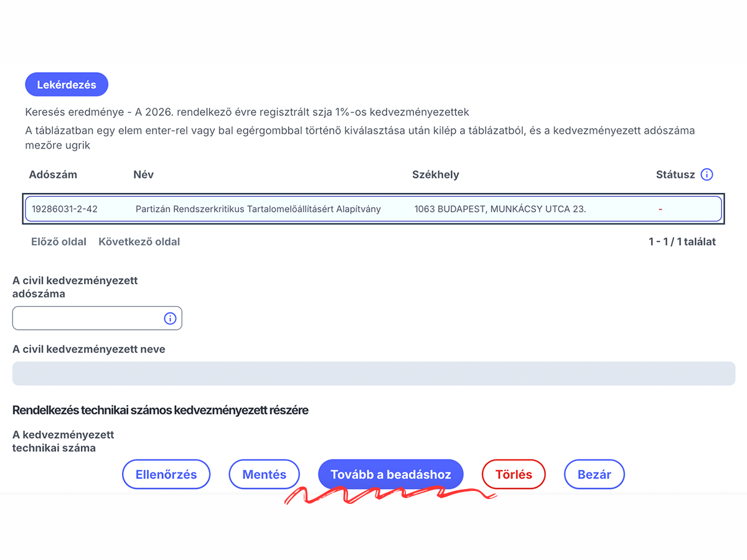This screenshot has height=560, width=747.
Task: Go to Következő oldal
Action: pyautogui.click(x=139, y=241)
